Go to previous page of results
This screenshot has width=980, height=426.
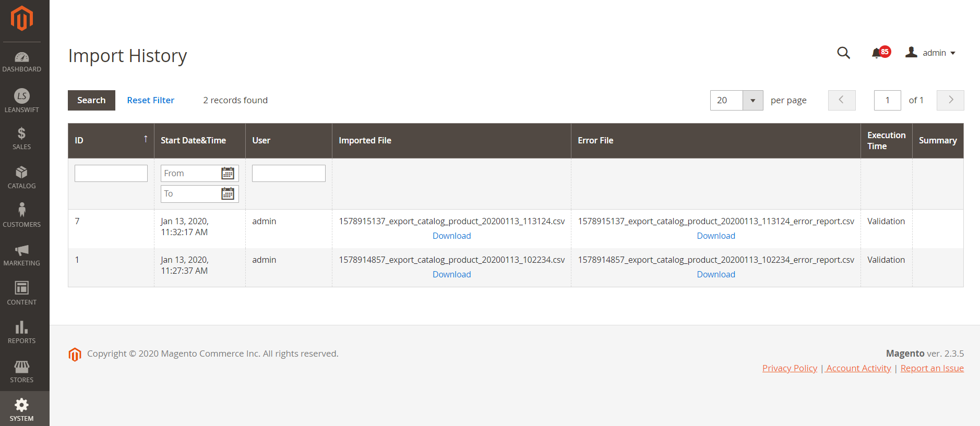click(842, 100)
